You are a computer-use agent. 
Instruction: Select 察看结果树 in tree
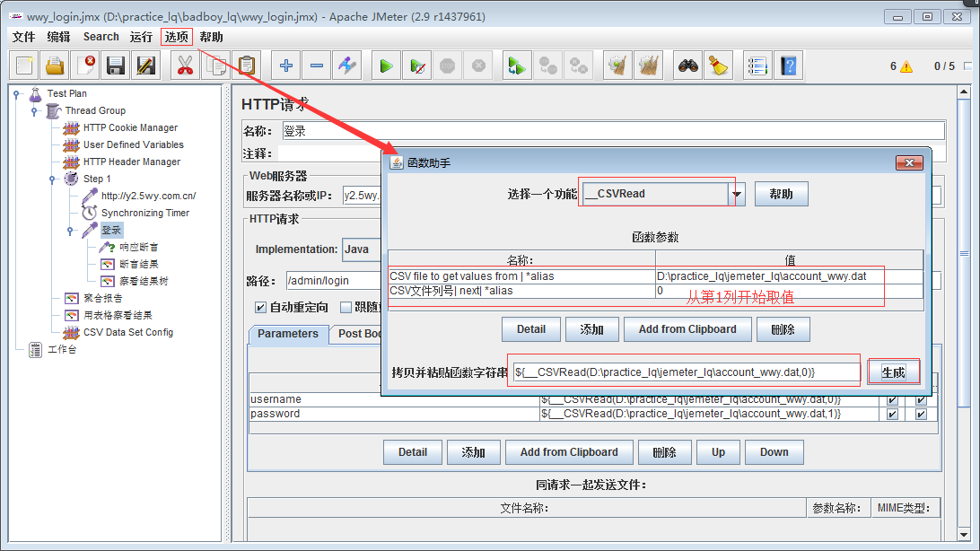point(144,282)
